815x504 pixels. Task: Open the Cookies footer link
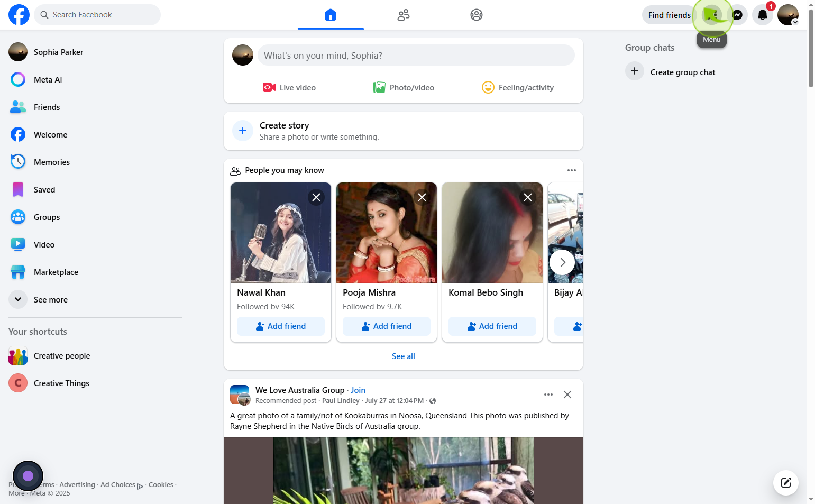161,485
